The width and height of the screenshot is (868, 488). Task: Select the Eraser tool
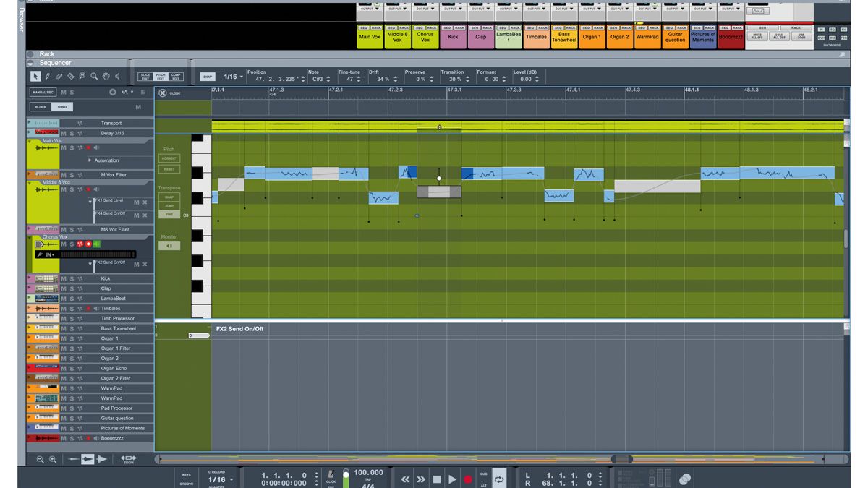(59, 76)
